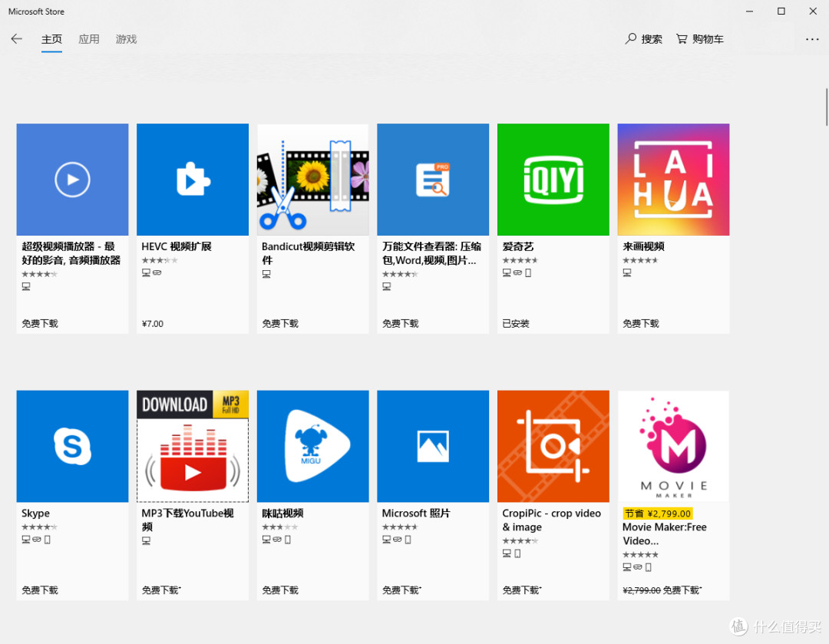Go back with the arrow button

[x=16, y=38]
